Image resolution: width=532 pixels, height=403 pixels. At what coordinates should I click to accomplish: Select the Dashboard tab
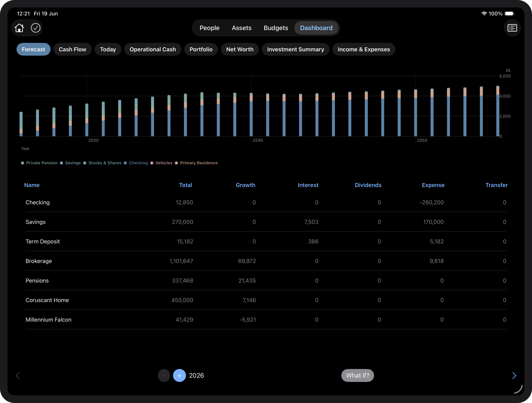pos(316,28)
